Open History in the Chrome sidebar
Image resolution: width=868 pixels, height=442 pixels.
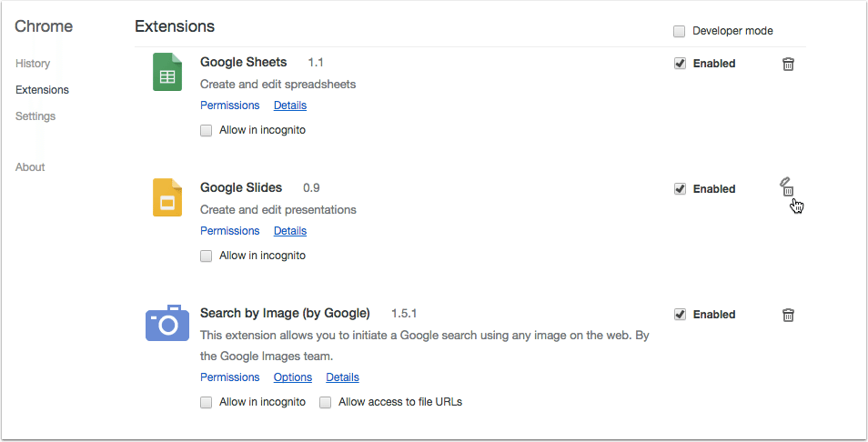[33, 64]
